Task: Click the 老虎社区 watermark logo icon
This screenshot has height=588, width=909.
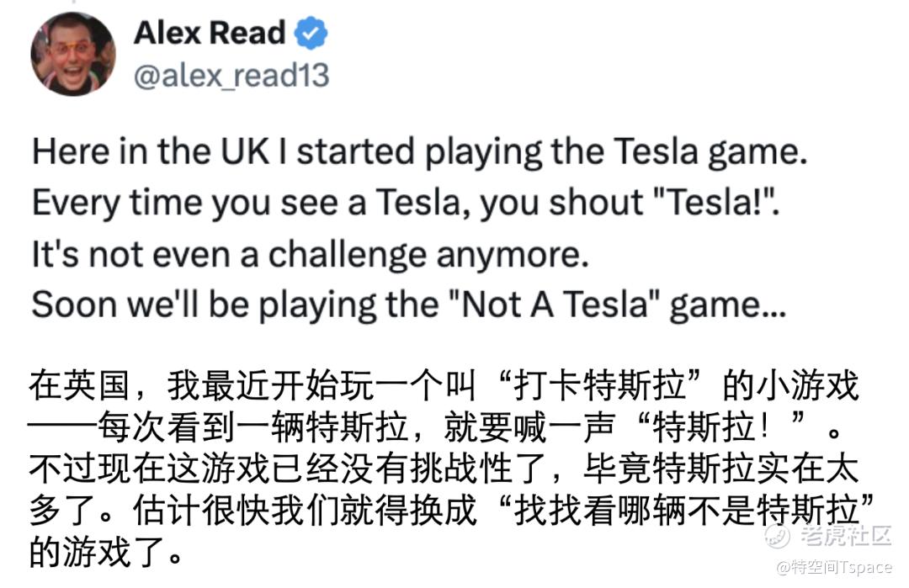Action: pyautogui.click(x=777, y=534)
